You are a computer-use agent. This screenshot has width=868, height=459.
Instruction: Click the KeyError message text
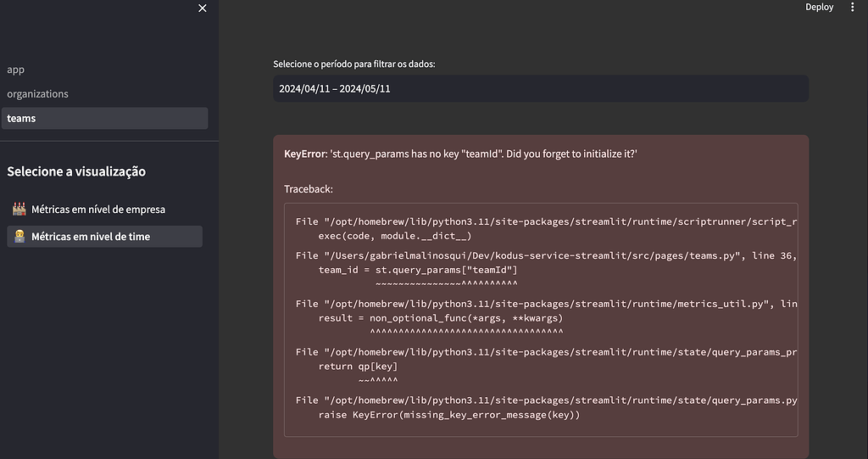(x=460, y=154)
